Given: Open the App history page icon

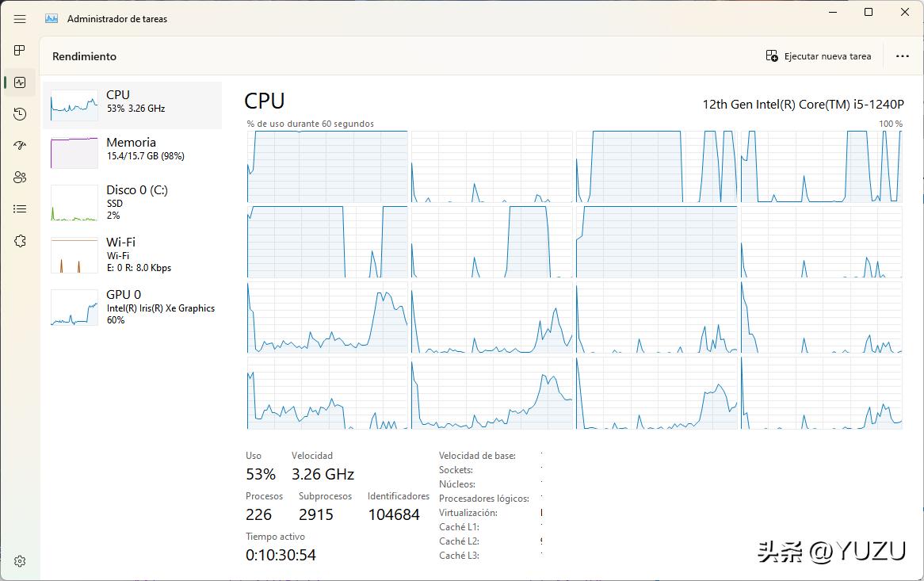Looking at the screenshot, I should pyautogui.click(x=20, y=114).
